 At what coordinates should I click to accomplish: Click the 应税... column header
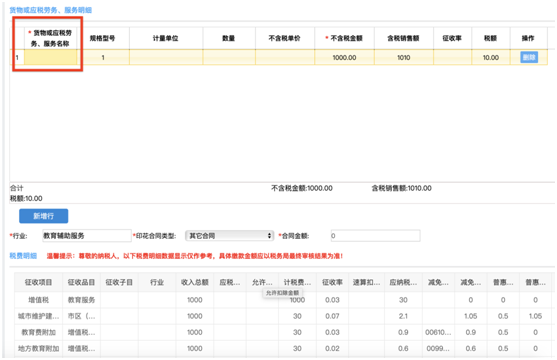(229, 282)
